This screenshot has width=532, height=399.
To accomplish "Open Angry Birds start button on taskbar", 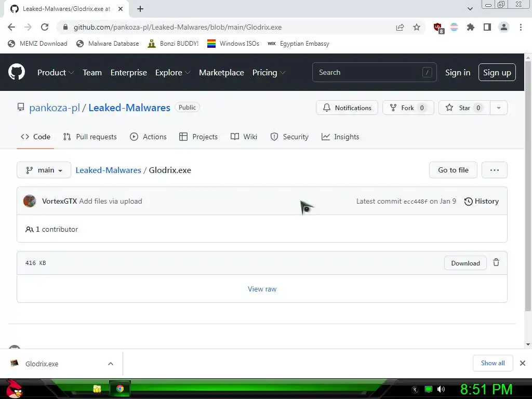I will coord(14,389).
